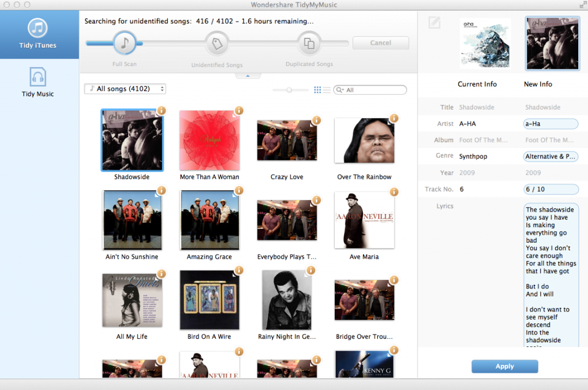Click the current Album value Foot Of The M...

point(483,140)
